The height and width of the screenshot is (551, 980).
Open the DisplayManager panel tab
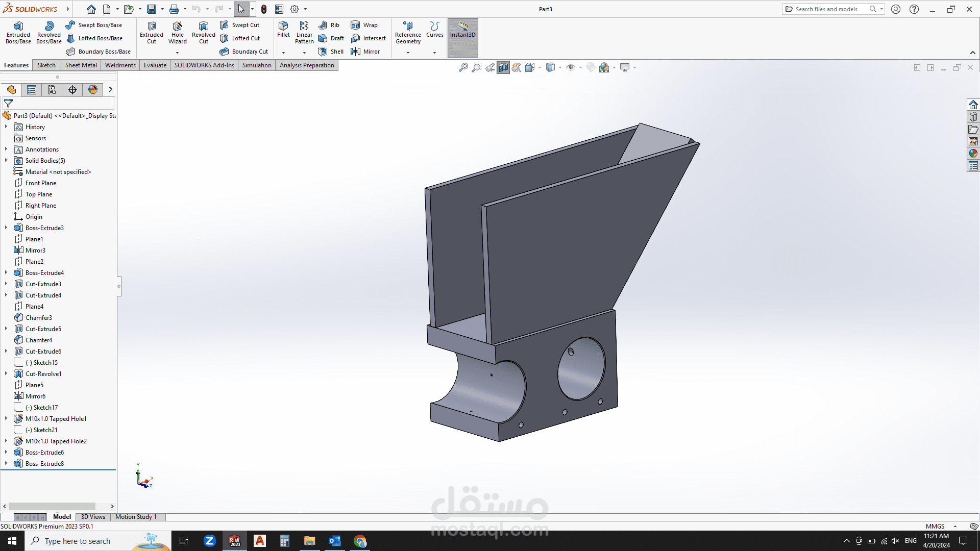[93, 90]
